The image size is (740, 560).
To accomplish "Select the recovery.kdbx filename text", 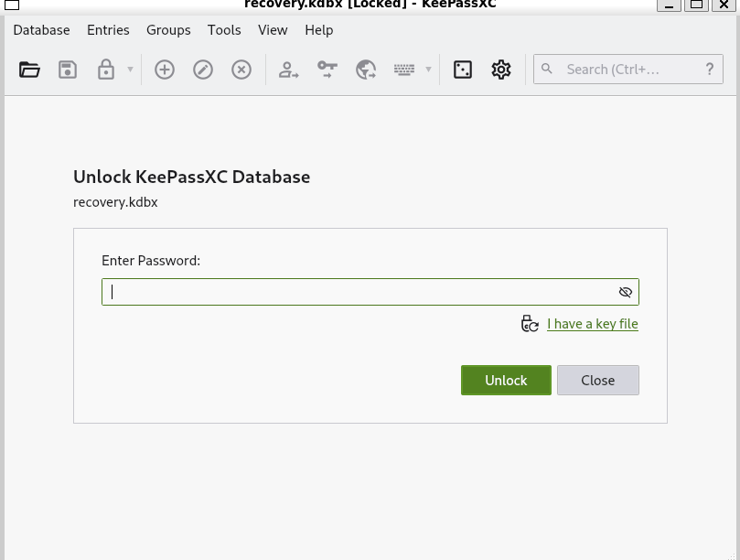I will pos(115,202).
